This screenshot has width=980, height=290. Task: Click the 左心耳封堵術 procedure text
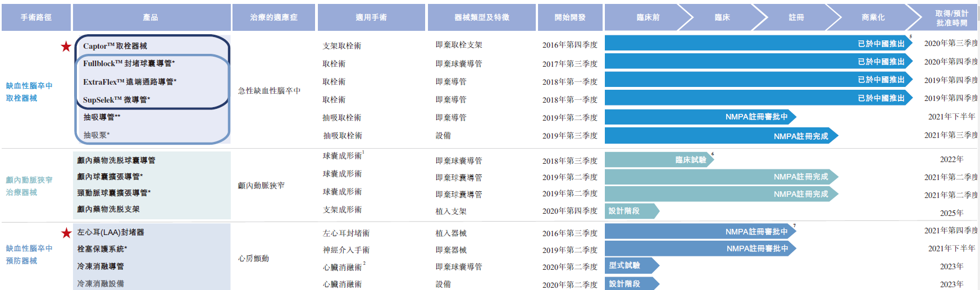coord(346,233)
